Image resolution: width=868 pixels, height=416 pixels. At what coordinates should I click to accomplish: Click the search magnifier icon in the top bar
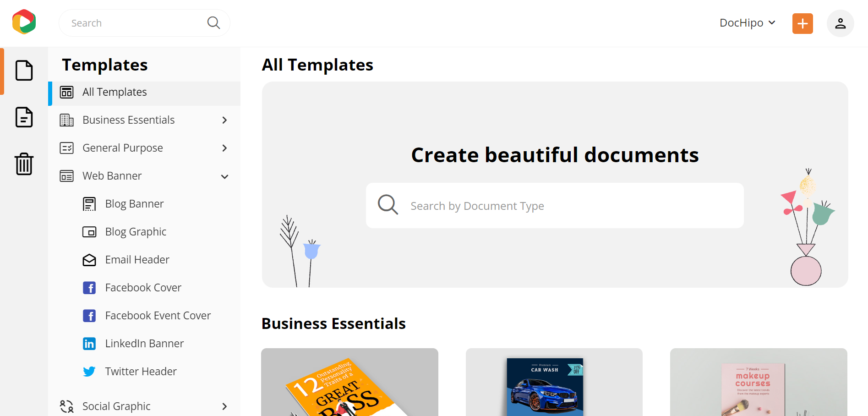click(213, 22)
